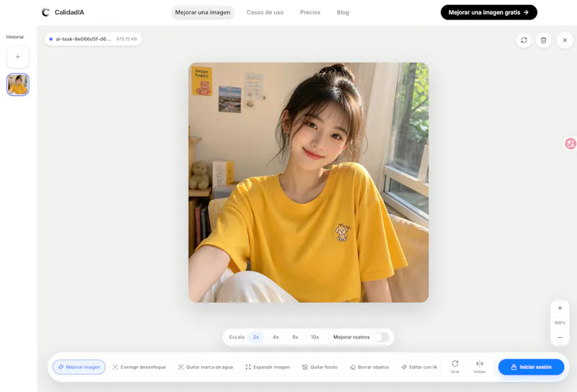Zoom out with the minus icon
Viewport: 577px width, 392px height.
pyautogui.click(x=560, y=337)
